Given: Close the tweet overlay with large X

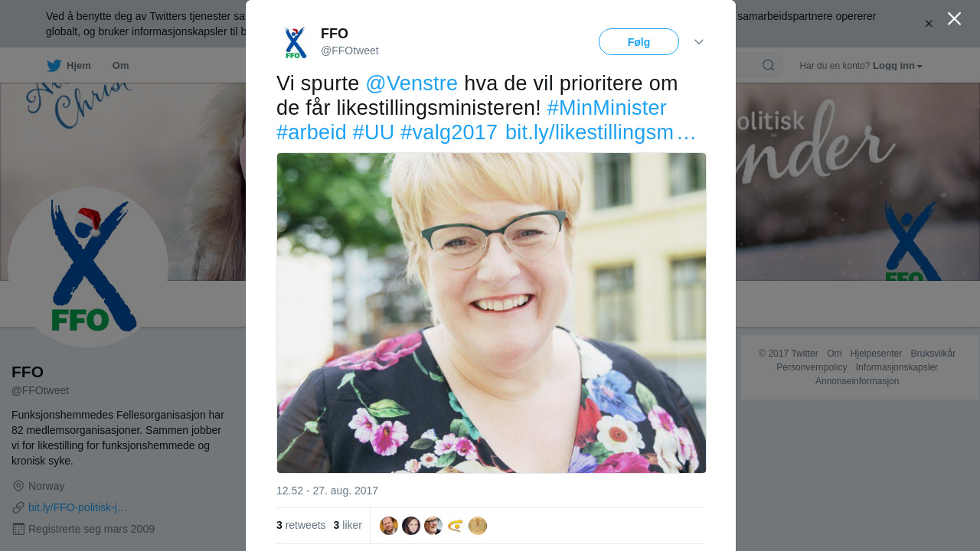Looking at the screenshot, I should click(x=954, y=18).
